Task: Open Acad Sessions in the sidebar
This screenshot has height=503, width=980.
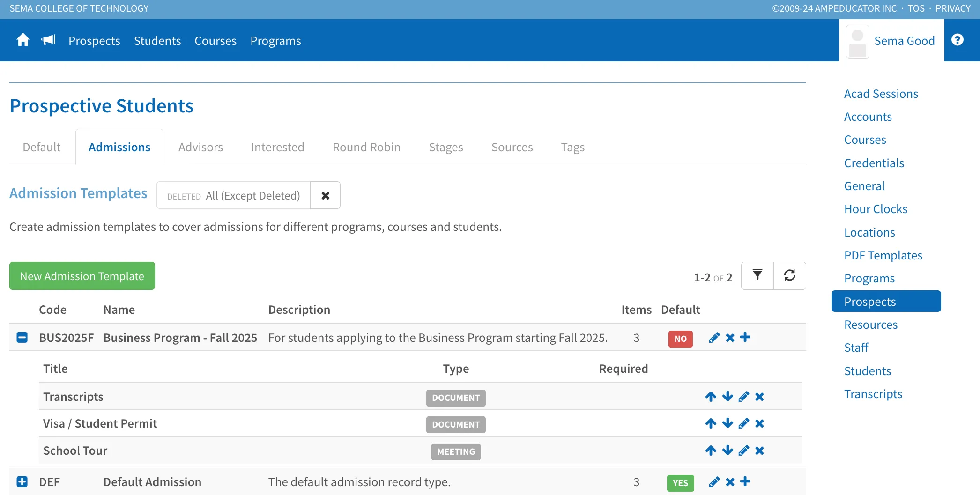Action: point(881,94)
